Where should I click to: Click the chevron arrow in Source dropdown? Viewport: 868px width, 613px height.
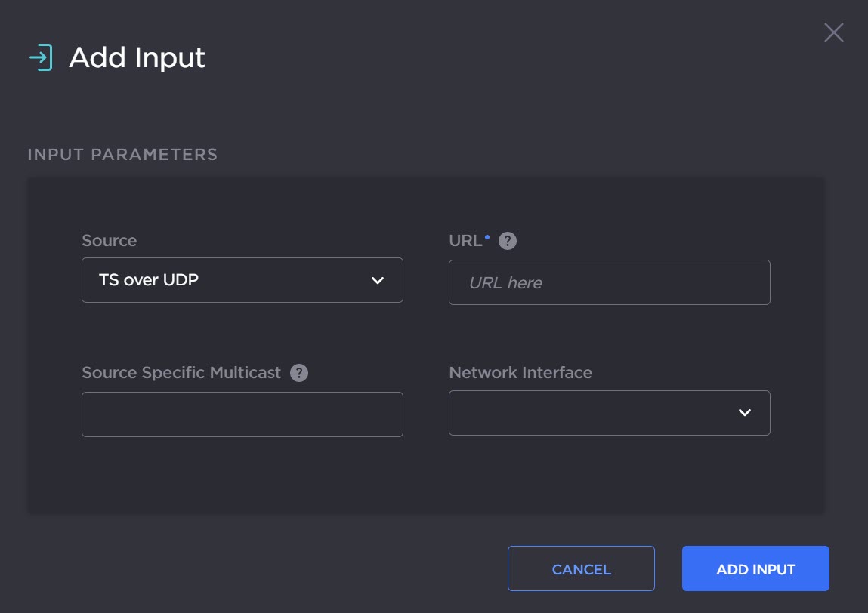pyautogui.click(x=378, y=281)
